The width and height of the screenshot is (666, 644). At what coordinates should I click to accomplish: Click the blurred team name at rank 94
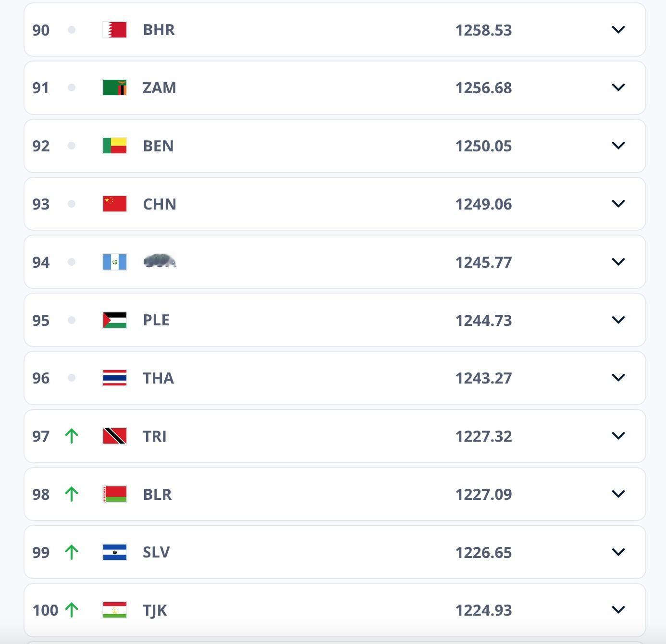pos(160,262)
